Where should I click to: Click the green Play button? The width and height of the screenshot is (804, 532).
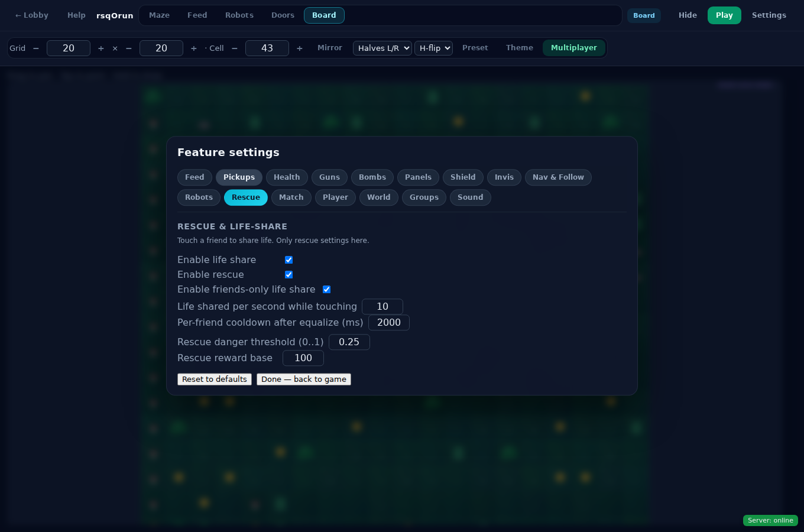click(x=724, y=15)
